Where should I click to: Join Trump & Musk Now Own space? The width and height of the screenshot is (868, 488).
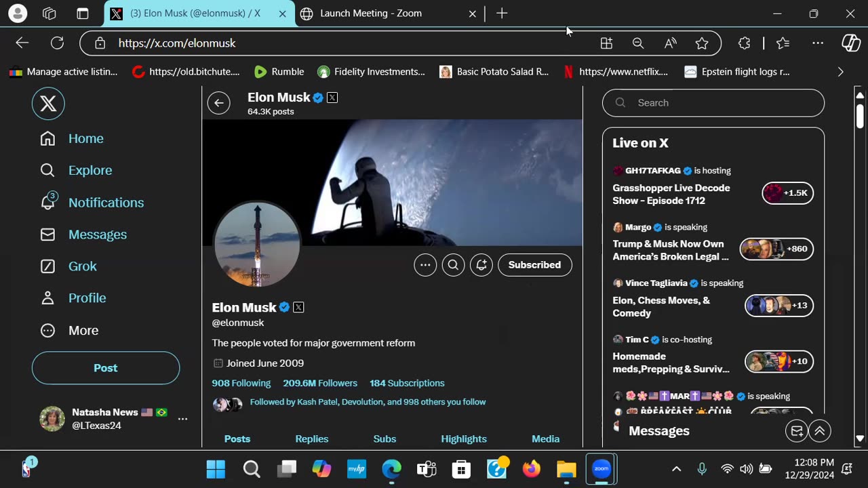[x=671, y=250]
